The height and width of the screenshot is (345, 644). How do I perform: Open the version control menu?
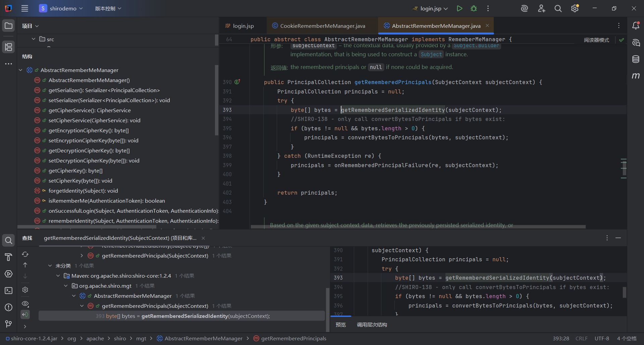tap(108, 8)
